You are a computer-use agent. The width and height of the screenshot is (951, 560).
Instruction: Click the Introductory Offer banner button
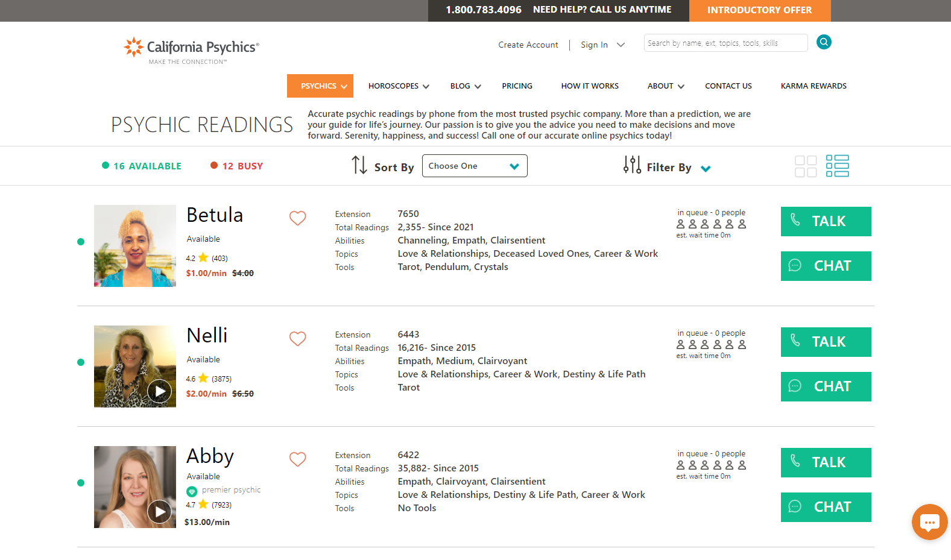coord(760,10)
